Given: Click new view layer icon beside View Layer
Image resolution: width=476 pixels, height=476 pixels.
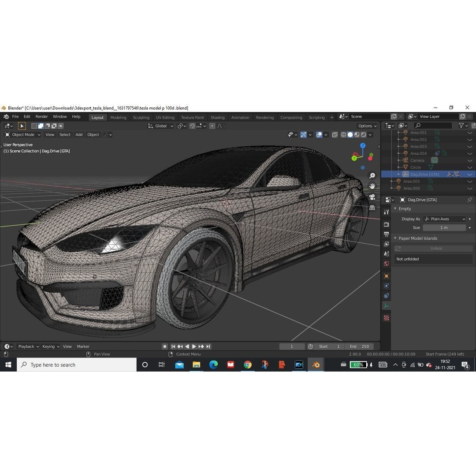Looking at the screenshot, I should tap(462, 116).
